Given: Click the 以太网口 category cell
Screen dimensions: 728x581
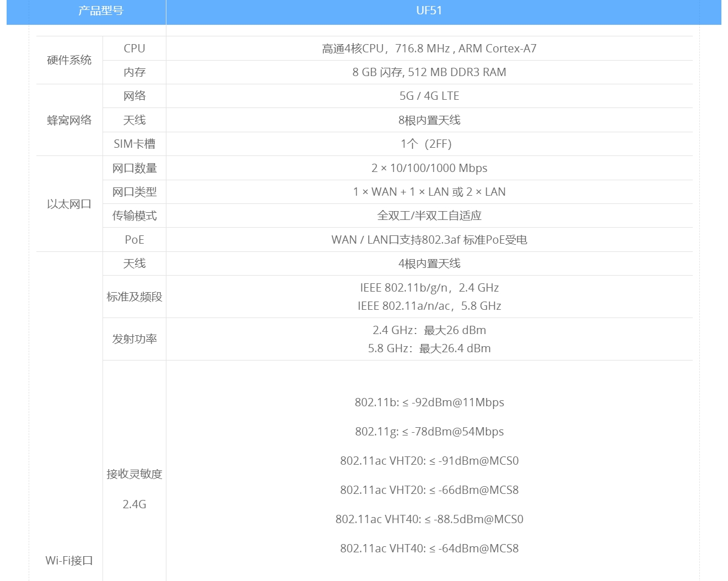Looking at the screenshot, I should tap(69, 204).
